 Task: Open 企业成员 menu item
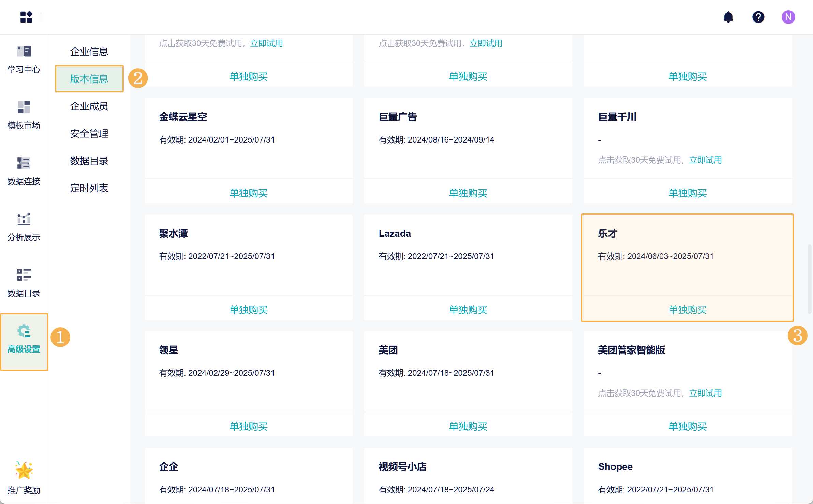click(89, 106)
